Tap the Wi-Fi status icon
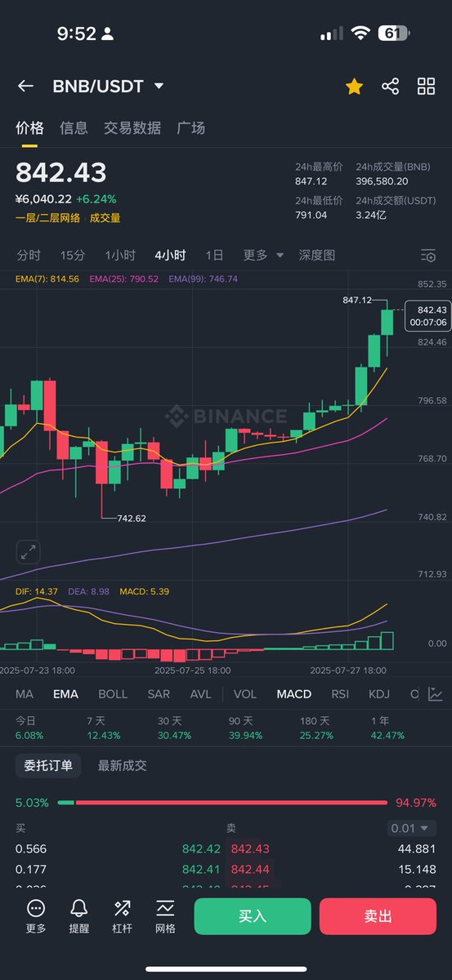This screenshot has width=452, height=980. click(x=360, y=33)
